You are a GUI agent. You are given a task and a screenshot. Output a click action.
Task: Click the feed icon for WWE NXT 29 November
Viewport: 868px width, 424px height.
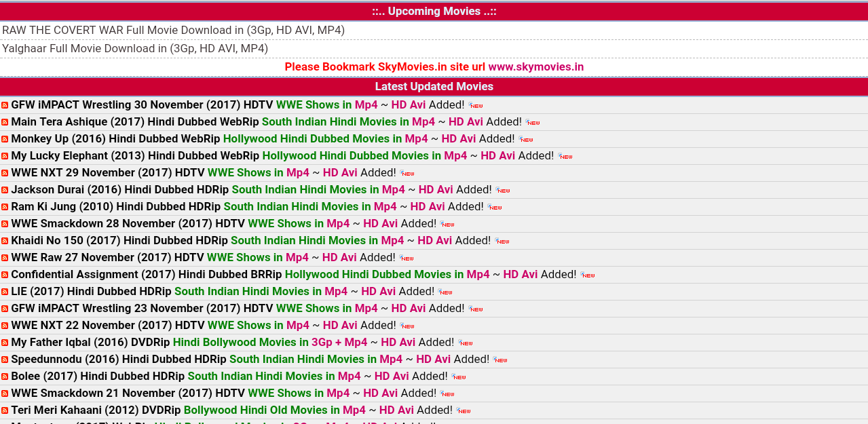[x=5, y=173]
